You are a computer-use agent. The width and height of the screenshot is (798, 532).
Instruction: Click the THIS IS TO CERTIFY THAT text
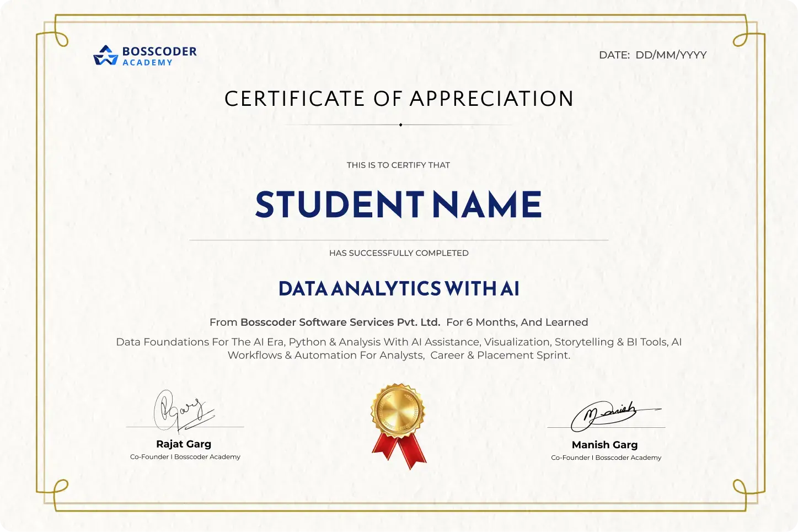pyautogui.click(x=398, y=165)
